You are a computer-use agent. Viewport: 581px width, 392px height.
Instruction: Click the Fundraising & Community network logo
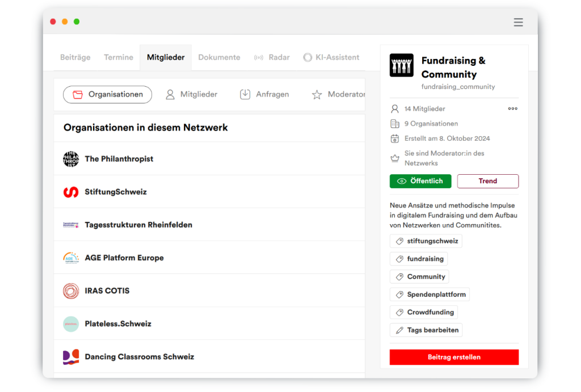[401, 65]
